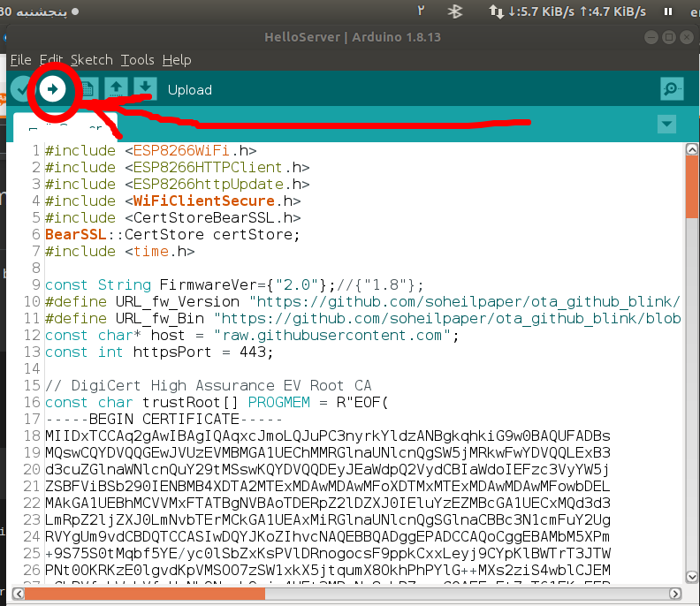Viewport: 700px width, 606px height.
Task: Click the vertical scrollbar up arrow
Action: click(x=691, y=149)
